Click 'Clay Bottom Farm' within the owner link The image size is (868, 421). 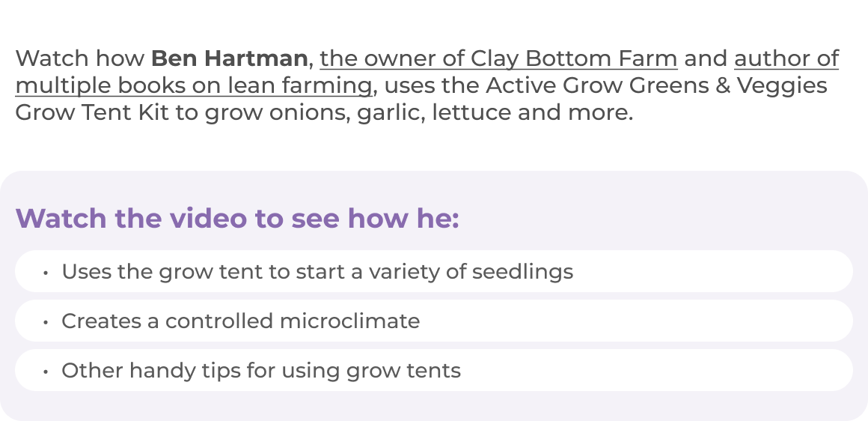pos(573,58)
